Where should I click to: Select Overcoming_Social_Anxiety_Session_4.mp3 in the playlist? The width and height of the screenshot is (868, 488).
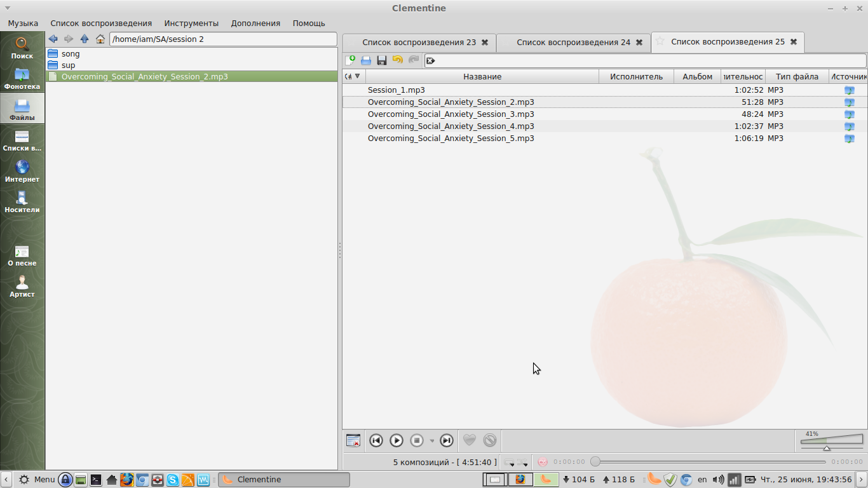click(451, 126)
